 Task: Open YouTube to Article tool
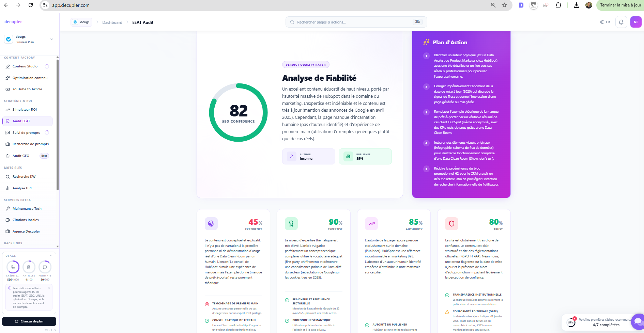click(x=27, y=89)
